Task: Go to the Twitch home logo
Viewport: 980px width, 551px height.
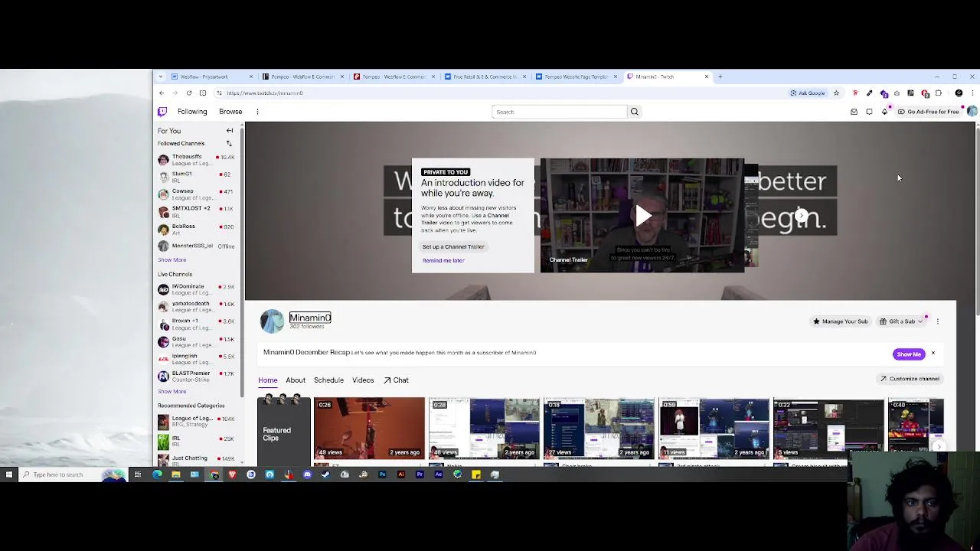Action: [x=162, y=112]
